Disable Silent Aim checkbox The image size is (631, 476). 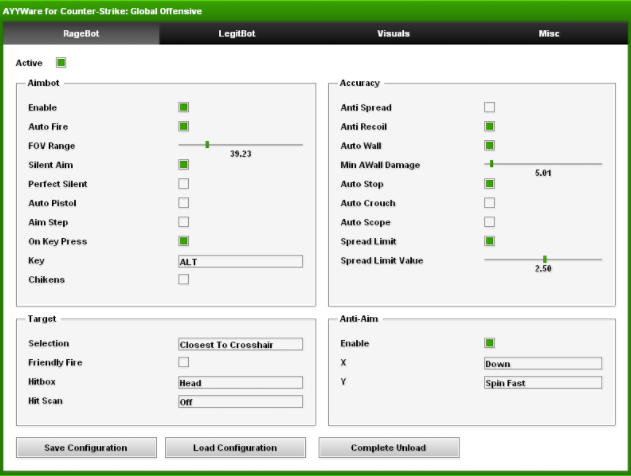(x=184, y=165)
